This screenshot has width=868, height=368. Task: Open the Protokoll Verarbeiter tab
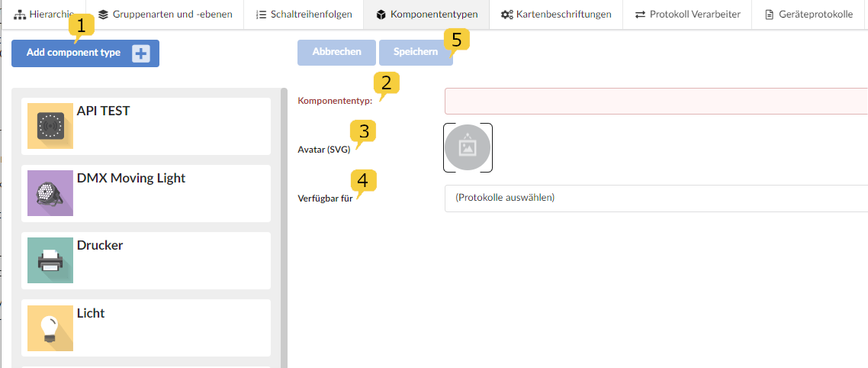click(x=687, y=15)
